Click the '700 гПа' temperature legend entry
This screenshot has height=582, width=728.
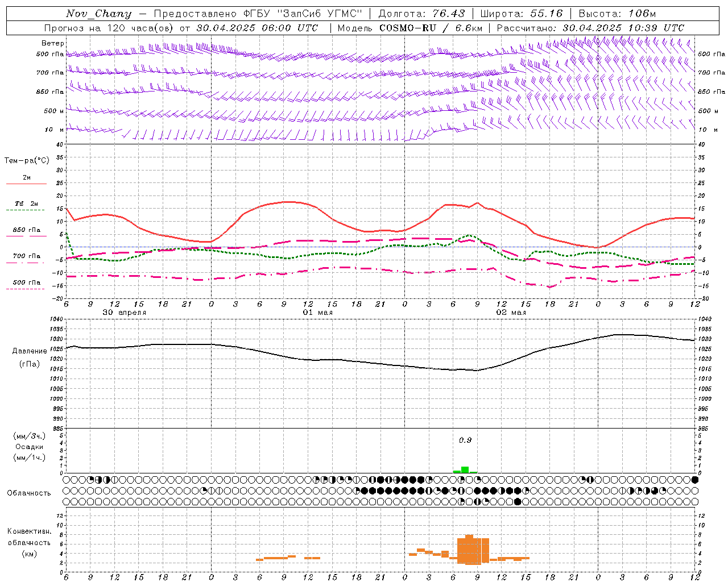coord(27,256)
